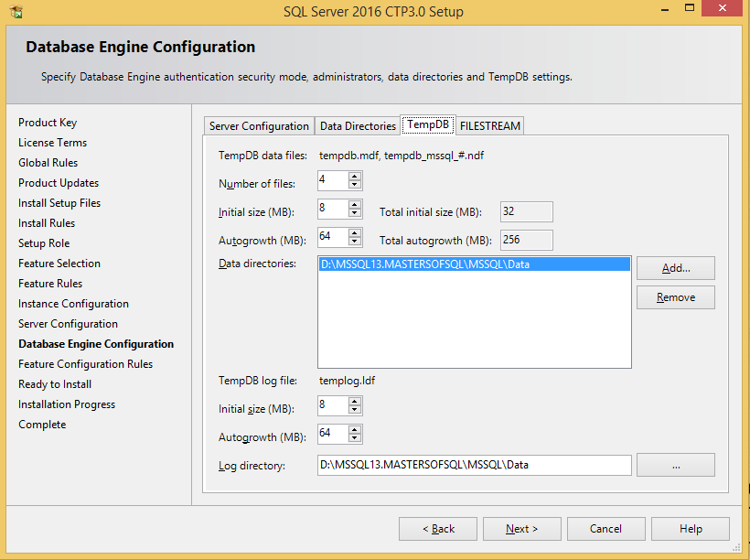The image size is (750, 560).
Task: Focus the log file Initial size field
Action: [333, 405]
